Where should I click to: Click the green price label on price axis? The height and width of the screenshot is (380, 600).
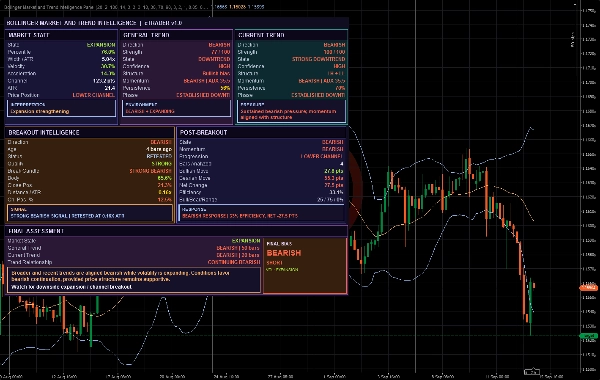click(x=589, y=336)
